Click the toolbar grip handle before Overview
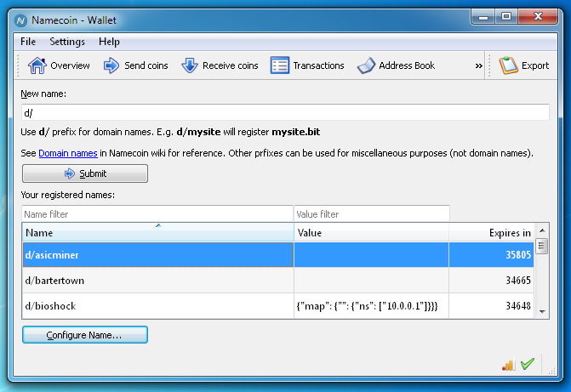The image size is (571, 392). pos(18,65)
